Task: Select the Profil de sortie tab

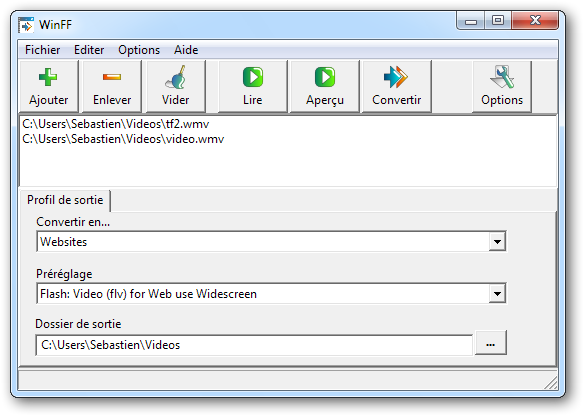Action: [x=65, y=200]
